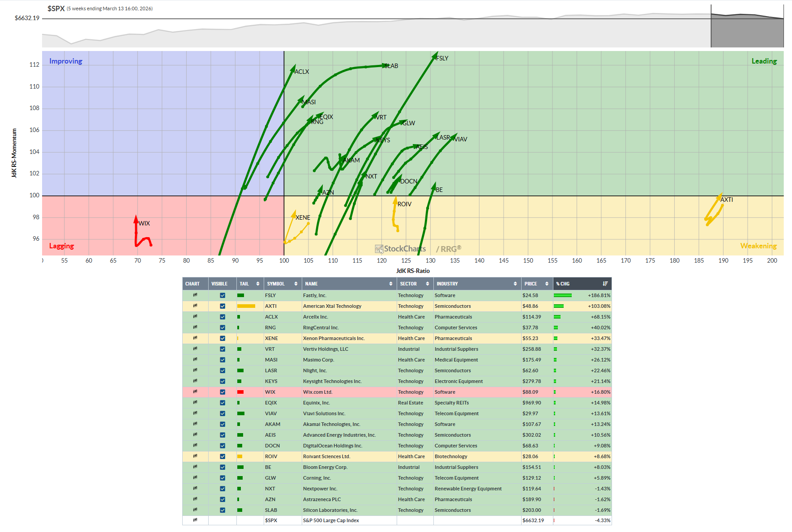Uncheck the visible box for WIX
This screenshot has height=532, width=792.
223,392
